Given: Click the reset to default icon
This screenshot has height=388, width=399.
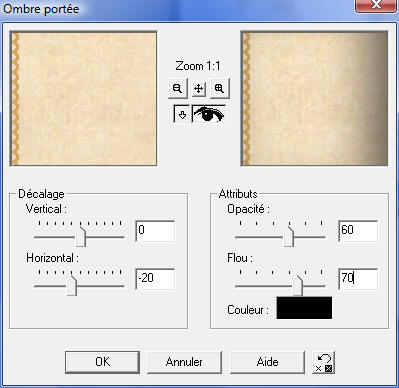Looking at the screenshot, I should coord(324,362).
